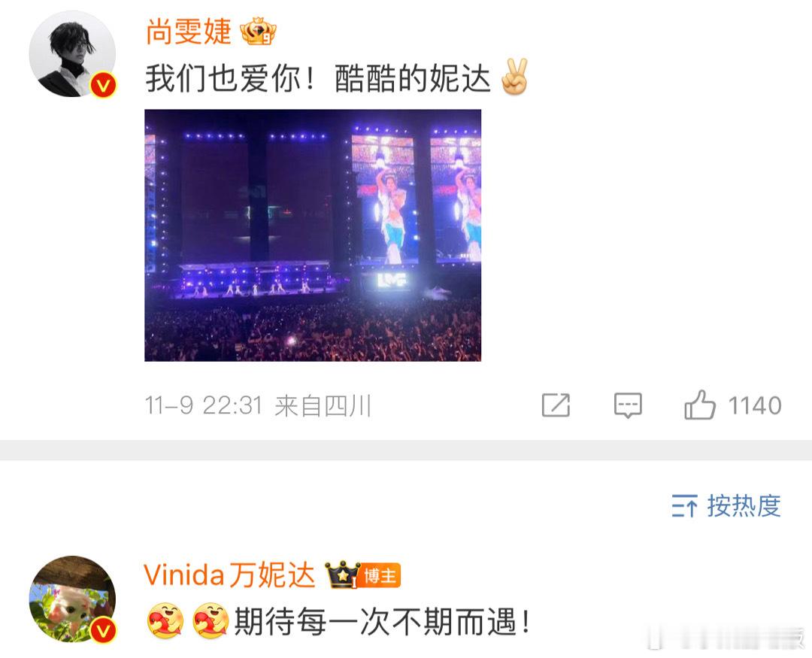Open 尚雯婕 username link
The image size is (812, 658).
pos(189,32)
